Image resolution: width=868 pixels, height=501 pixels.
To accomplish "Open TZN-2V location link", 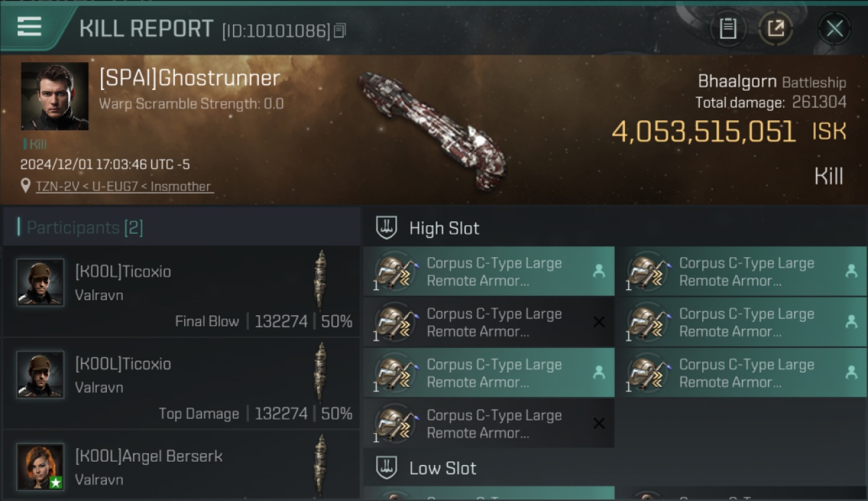I will click(124, 186).
